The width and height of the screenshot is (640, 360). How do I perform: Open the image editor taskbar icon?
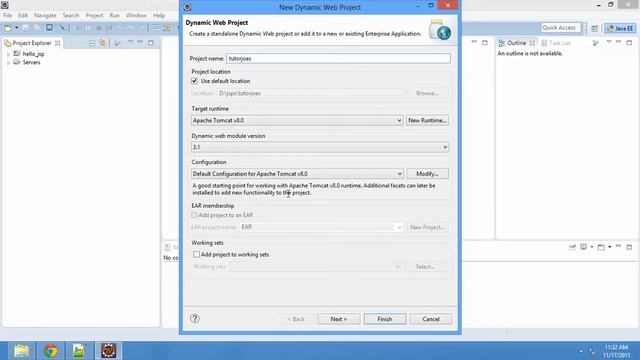[x=79, y=351]
